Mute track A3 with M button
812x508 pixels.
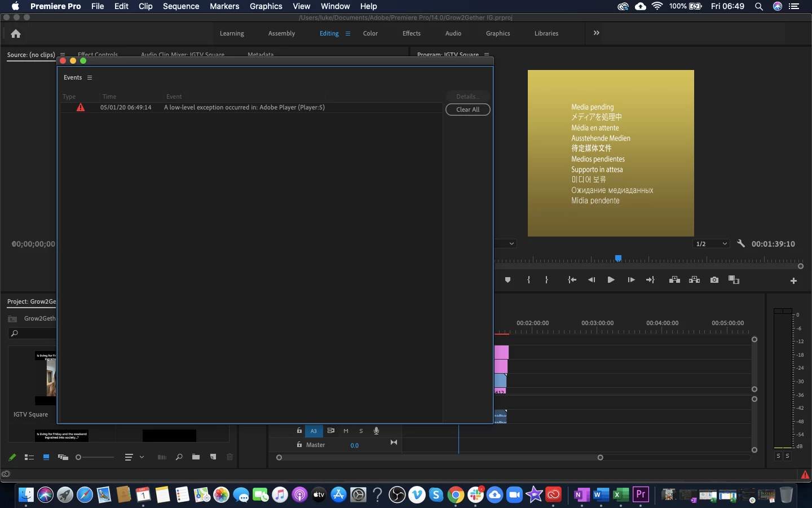click(346, 431)
